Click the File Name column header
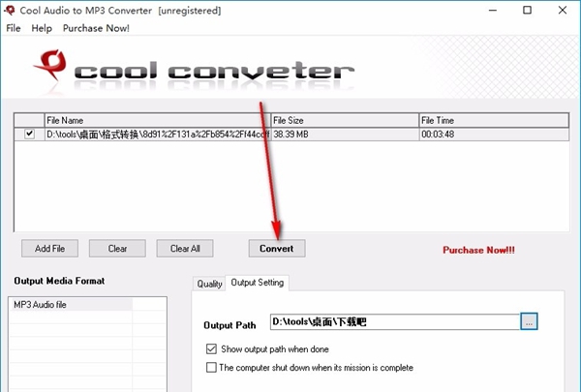Image resolution: width=581 pixels, height=392 pixels. [x=158, y=120]
